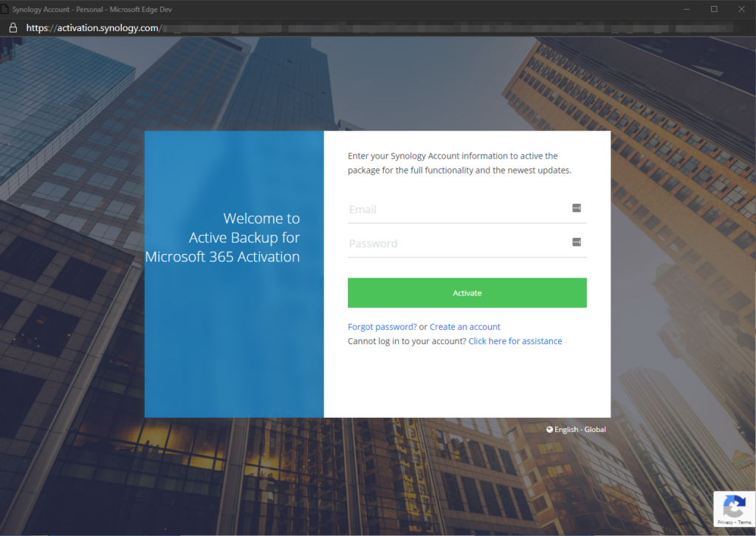
Task: Click the green Activate button
Action: tap(467, 292)
